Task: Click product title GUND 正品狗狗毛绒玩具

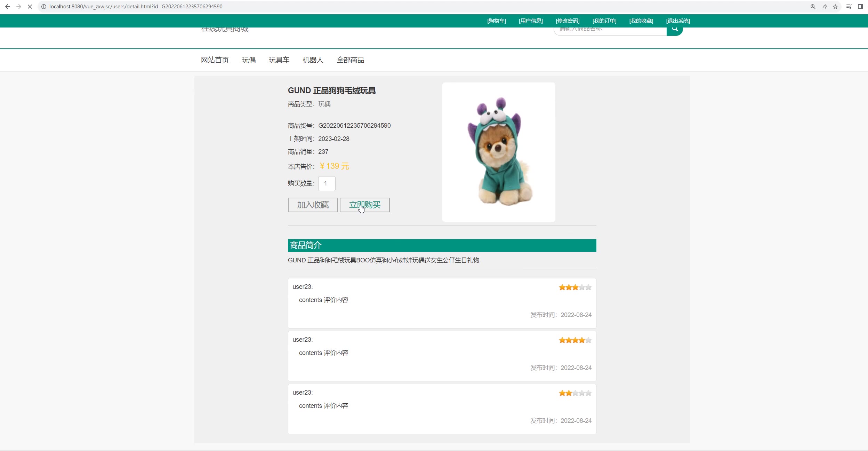Action: [x=332, y=91]
